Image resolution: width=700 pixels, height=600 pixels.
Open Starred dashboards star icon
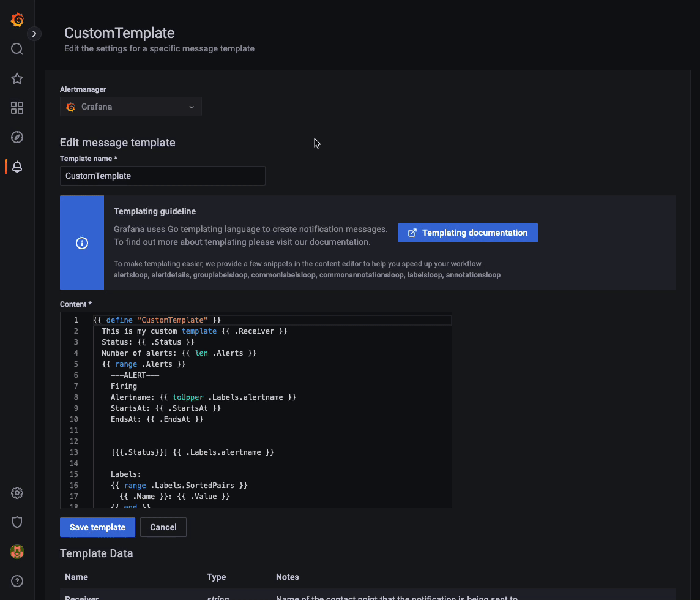point(17,78)
